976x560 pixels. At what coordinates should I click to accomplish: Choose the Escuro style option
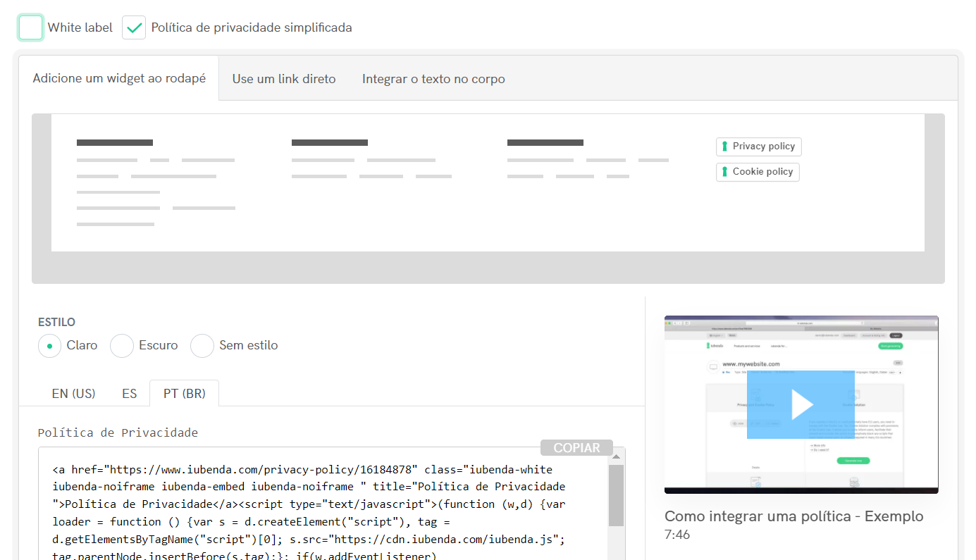[x=122, y=346]
